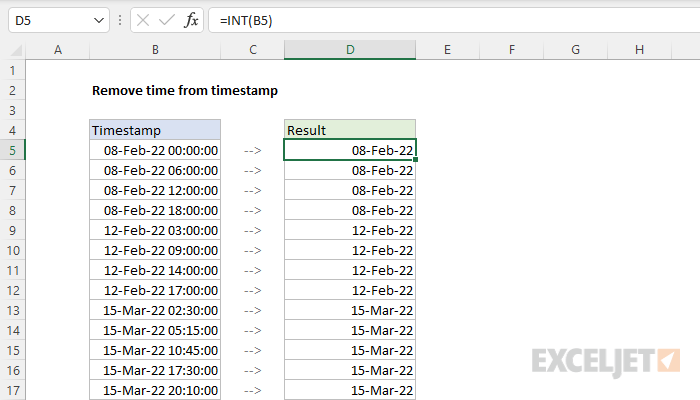Open the Name Box dropdown arrow

click(x=99, y=21)
